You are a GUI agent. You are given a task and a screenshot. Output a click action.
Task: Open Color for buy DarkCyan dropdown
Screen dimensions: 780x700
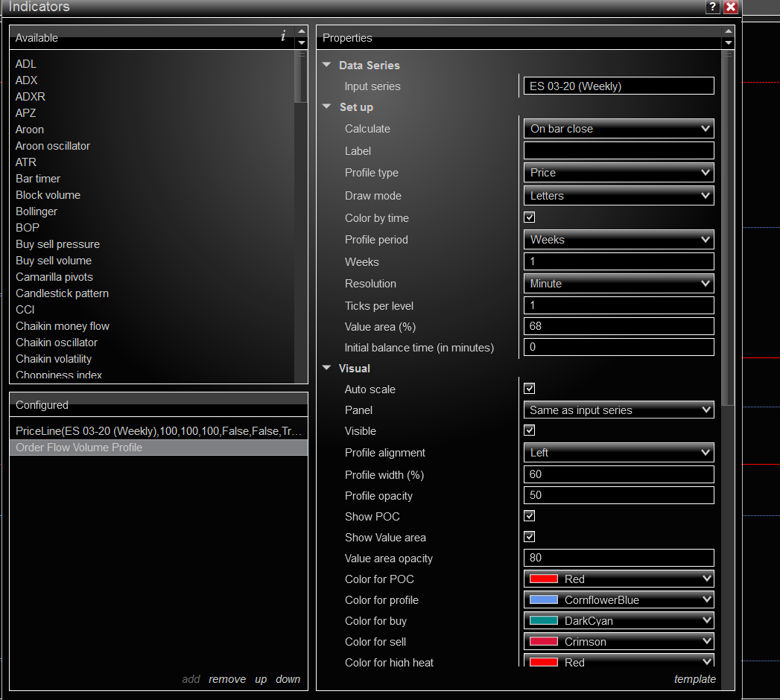point(619,621)
